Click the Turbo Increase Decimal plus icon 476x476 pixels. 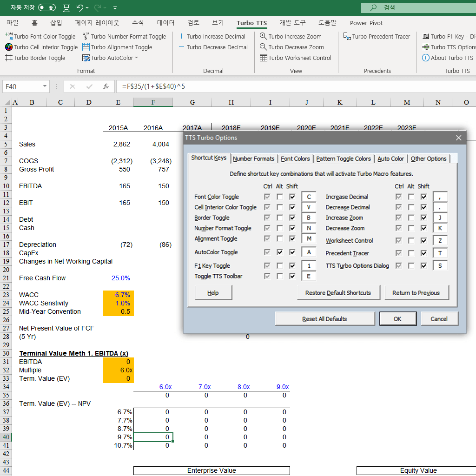tap(182, 36)
